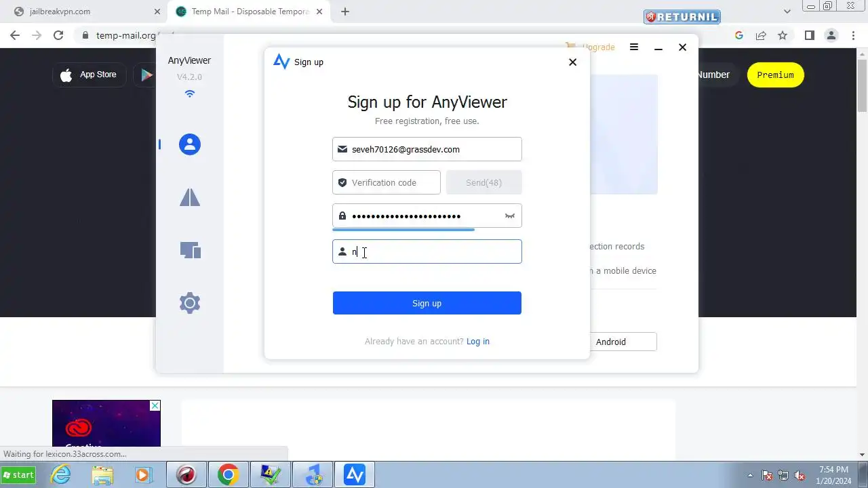Close the Sign up dialog

pyautogui.click(x=572, y=62)
